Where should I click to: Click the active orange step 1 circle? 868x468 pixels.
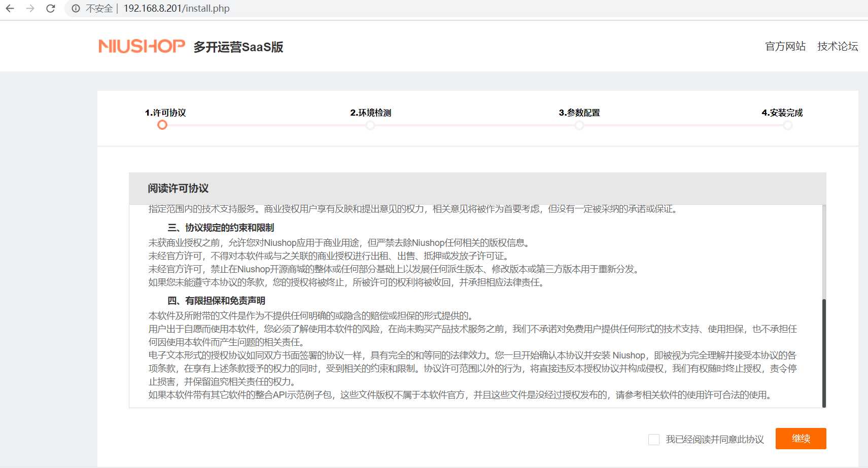[x=162, y=125]
